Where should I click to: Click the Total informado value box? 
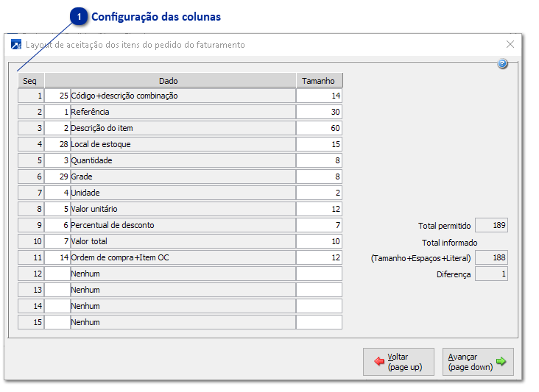coord(491,258)
